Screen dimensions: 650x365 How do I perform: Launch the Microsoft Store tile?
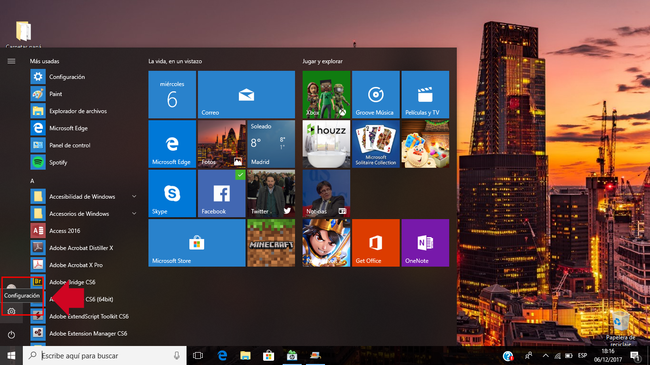(x=197, y=243)
